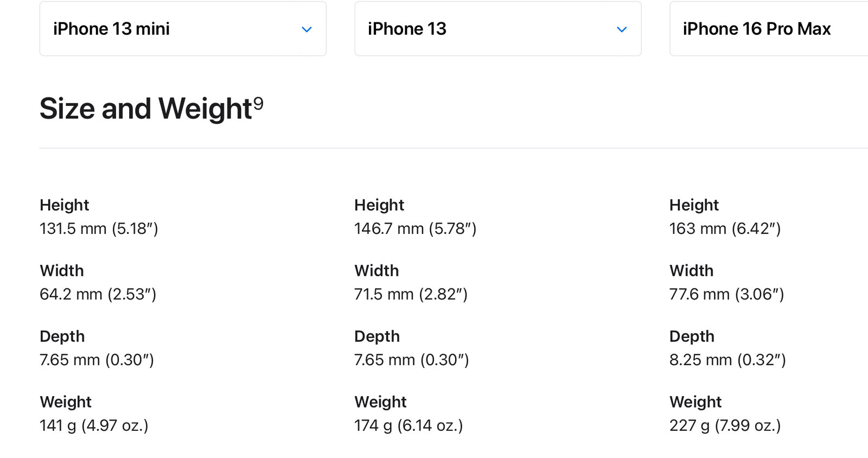Click the 141 g weight value
Screen dimensions: 868x458
click(x=94, y=425)
